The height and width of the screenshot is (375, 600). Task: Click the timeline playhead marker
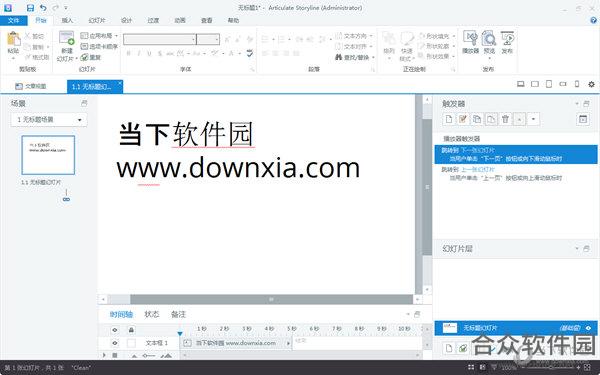(x=180, y=334)
